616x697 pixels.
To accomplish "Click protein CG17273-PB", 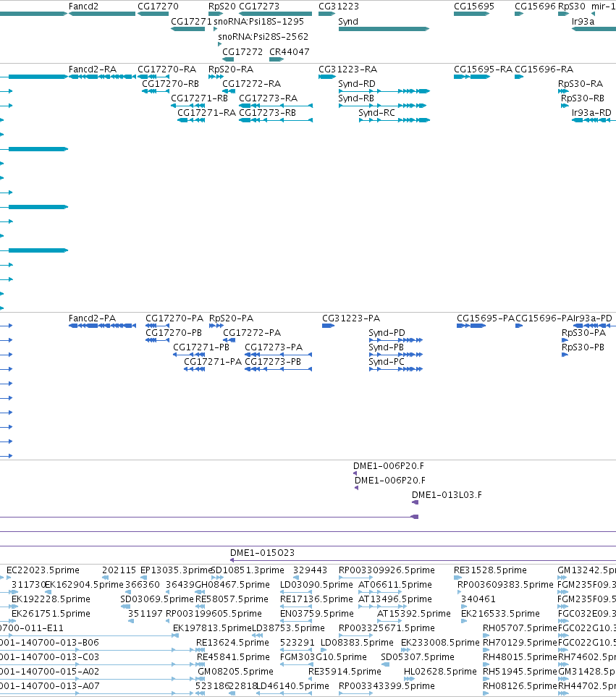I will coord(273,362).
